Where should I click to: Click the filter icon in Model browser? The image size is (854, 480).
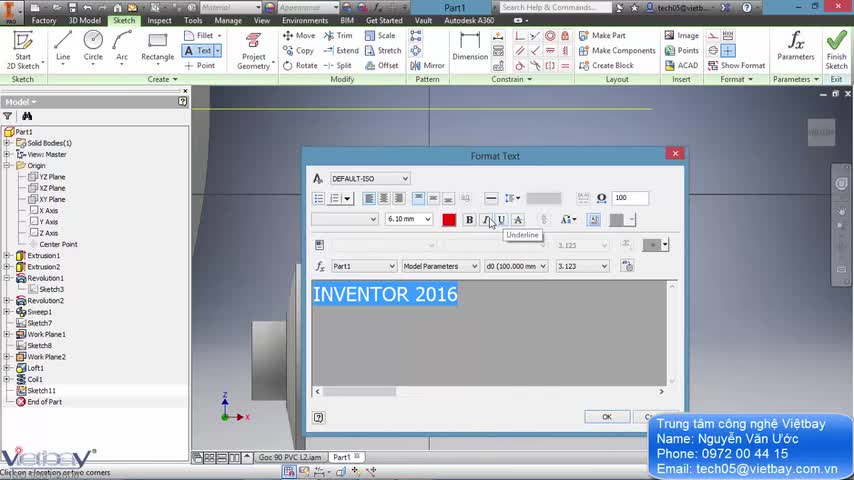pos(8,116)
